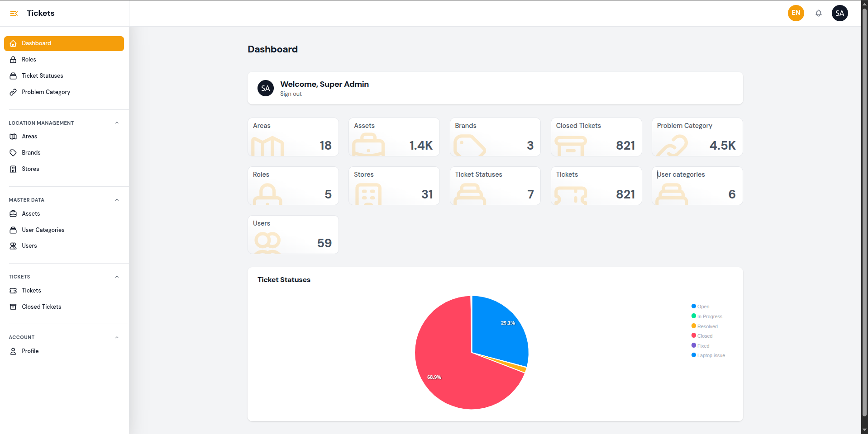Click the Profile person icon under Account
The width and height of the screenshot is (868, 434).
[13, 351]
